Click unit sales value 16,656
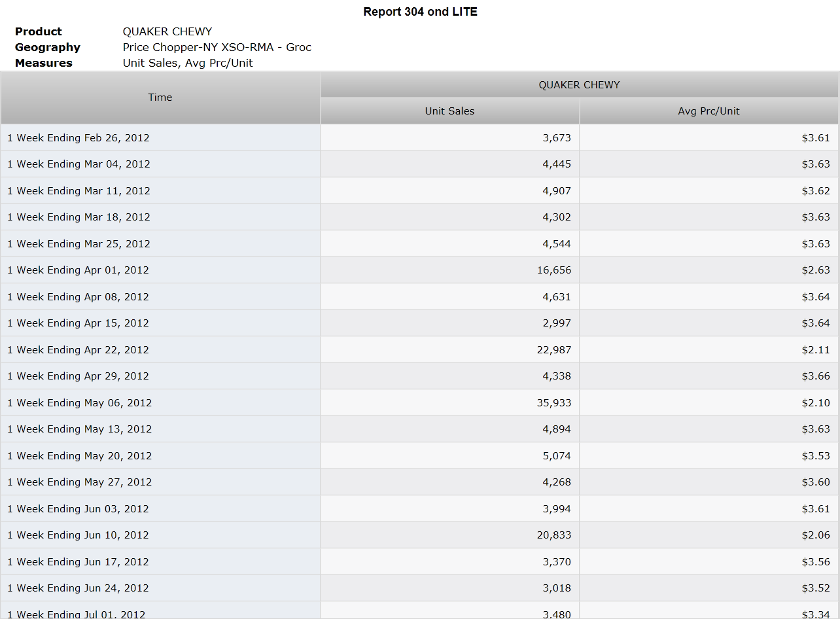The width and height of the screenshot is (840, 619). 554,270
